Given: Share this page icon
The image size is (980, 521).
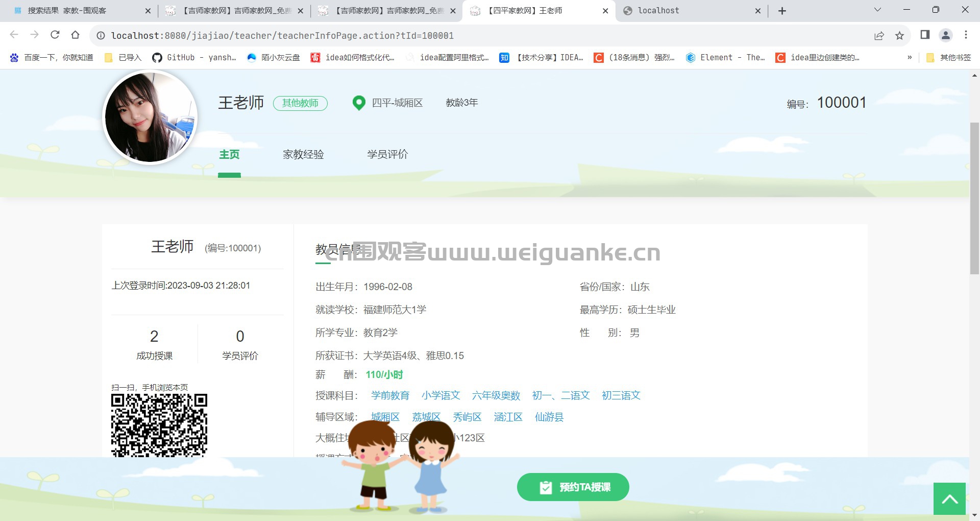Looking at the screenshot, I should point(879,35).
